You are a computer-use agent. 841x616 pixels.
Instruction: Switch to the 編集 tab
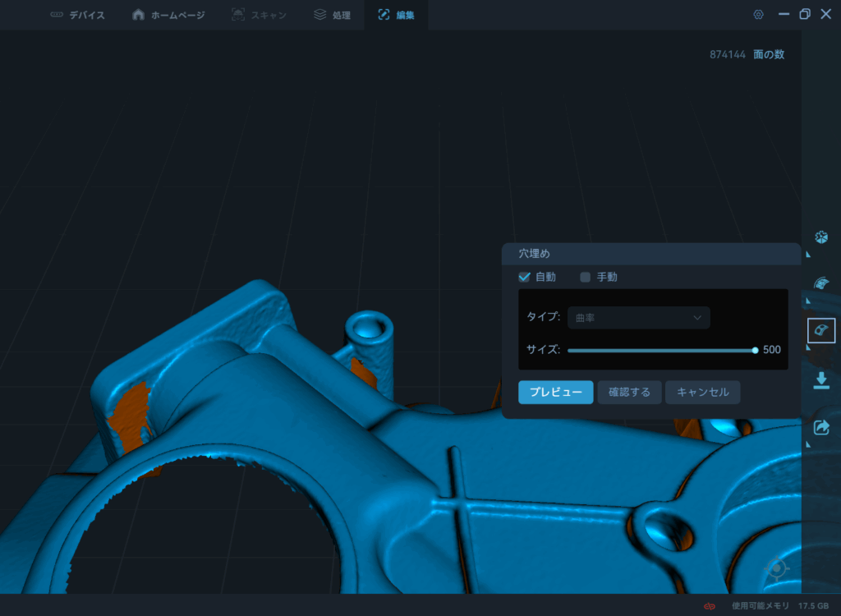click(396, 15)
